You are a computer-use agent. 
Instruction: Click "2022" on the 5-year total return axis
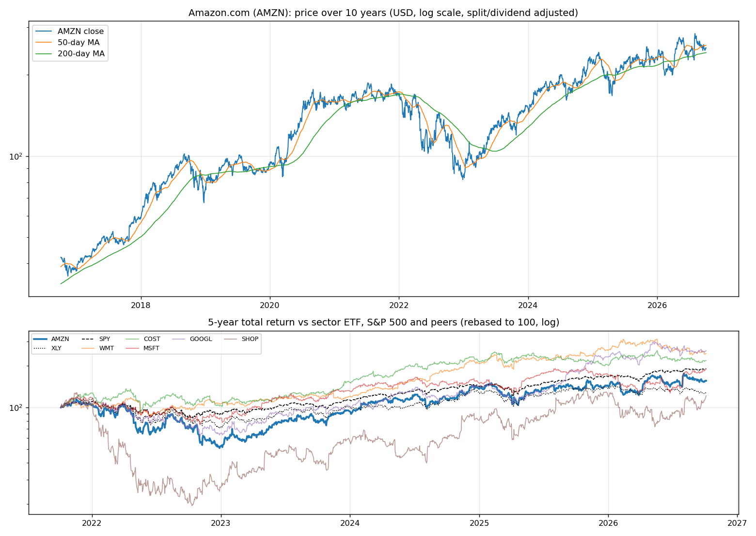coord(92,523)
